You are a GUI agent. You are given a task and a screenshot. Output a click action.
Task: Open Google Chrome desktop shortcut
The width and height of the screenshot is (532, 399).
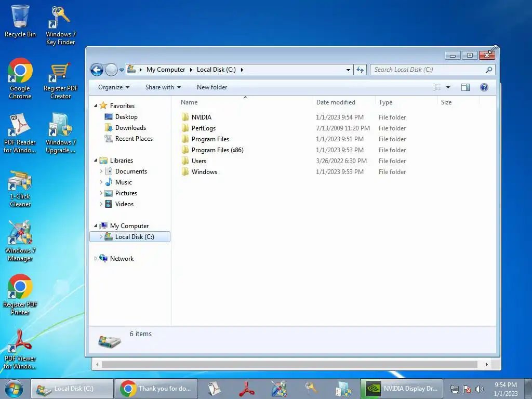coord(20,78)
